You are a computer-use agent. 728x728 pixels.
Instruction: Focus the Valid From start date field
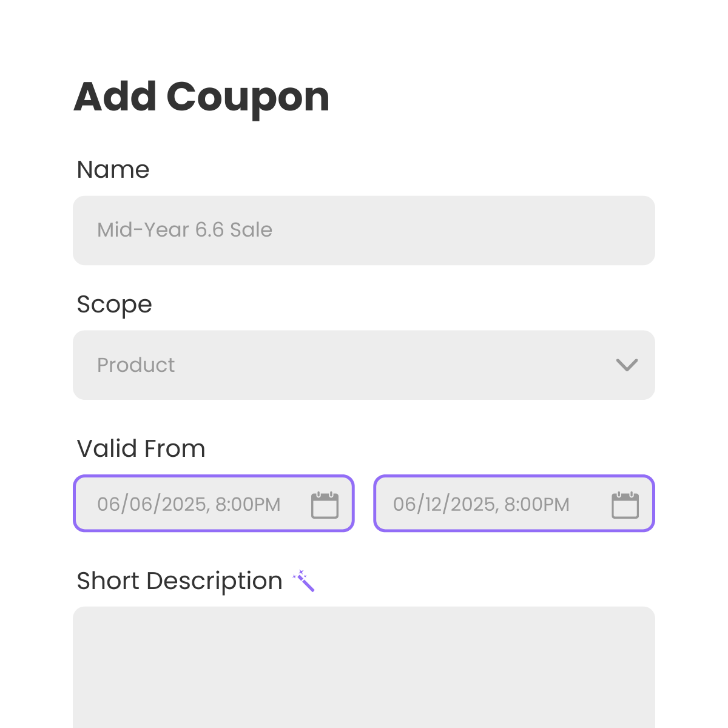(214, 504)
